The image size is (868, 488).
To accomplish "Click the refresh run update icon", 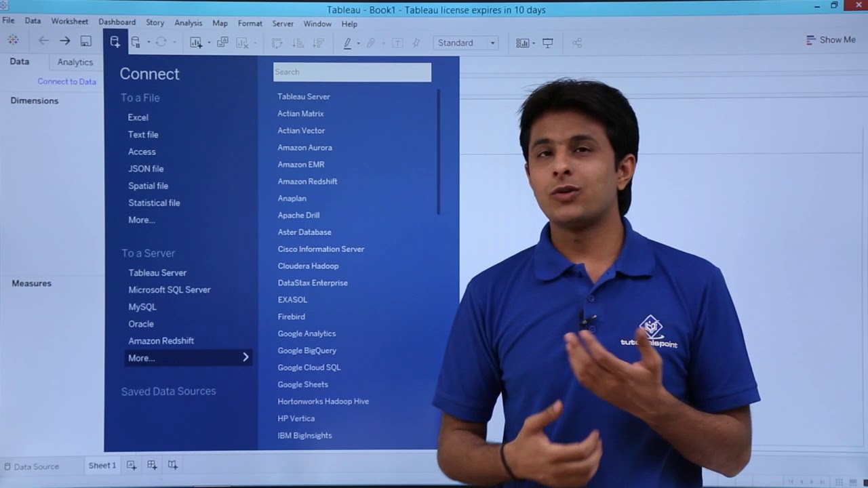I will pyautogui.click(x=161, y=42).
